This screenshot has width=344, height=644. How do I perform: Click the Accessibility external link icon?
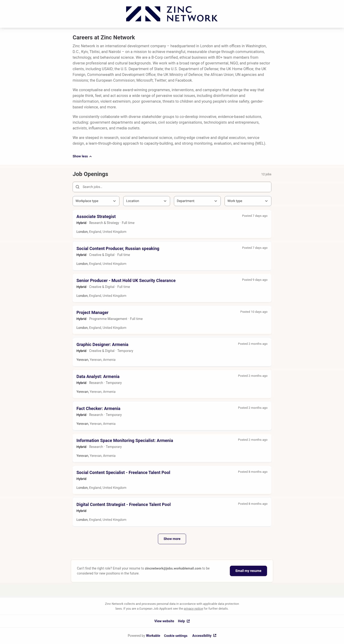click(215, 635)
